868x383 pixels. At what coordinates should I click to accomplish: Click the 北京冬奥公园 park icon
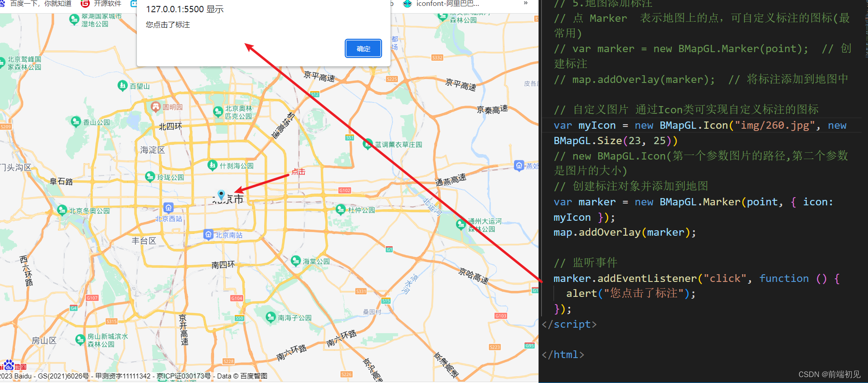pyautogui.click(x=62, y=210)
